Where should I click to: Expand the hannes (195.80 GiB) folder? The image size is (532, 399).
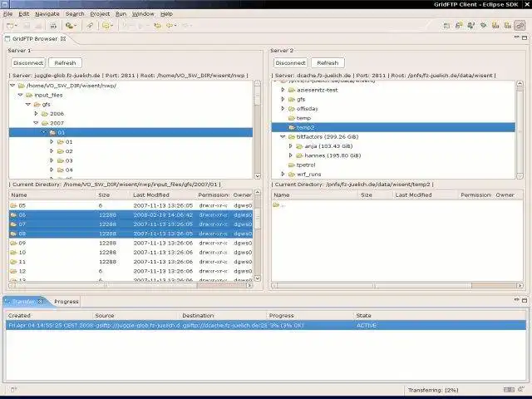click(x=290, y=155)
